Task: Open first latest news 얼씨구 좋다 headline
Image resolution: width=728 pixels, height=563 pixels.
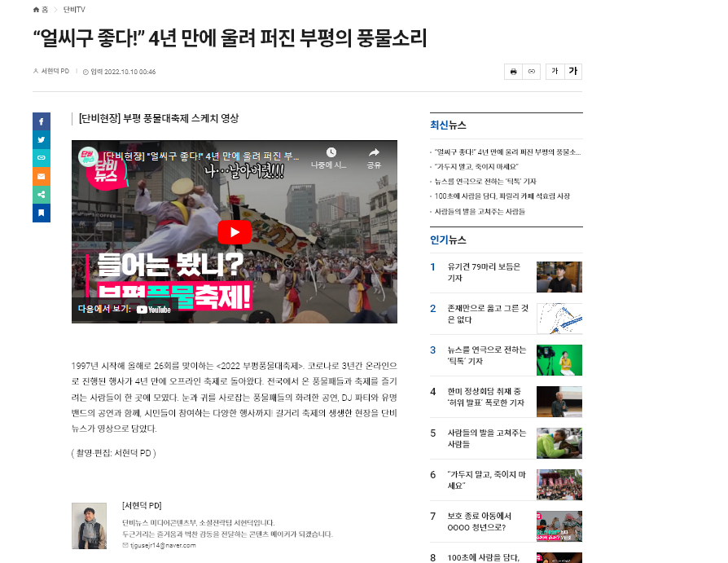Action: point(507,152)
